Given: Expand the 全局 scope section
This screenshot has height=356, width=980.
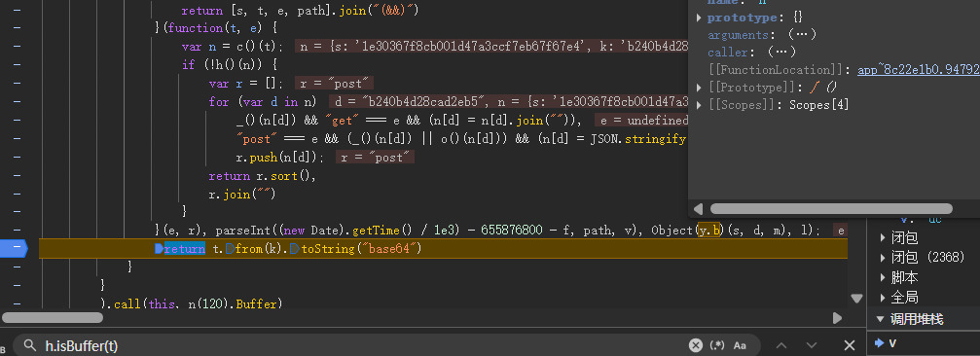Looking at the screenshot, I should click(883, 297).
